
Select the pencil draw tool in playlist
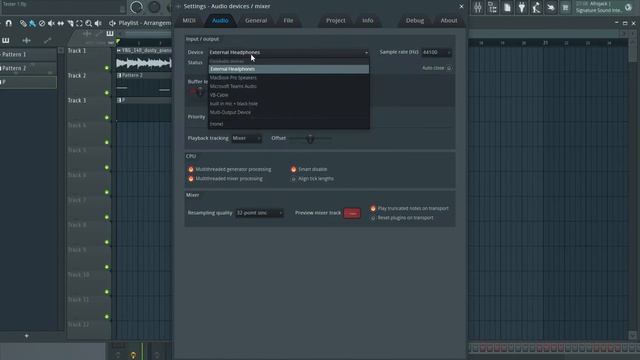pyautogui.click(x=23, y=23)
